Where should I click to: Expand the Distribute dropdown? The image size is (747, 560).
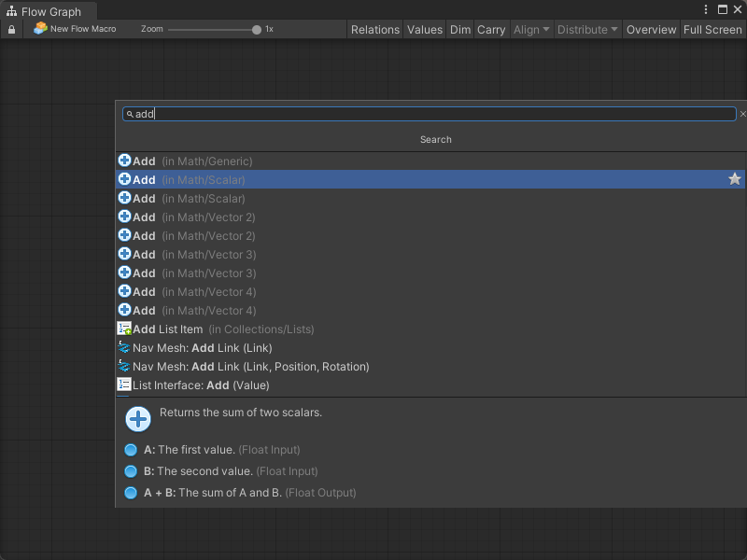587,30
